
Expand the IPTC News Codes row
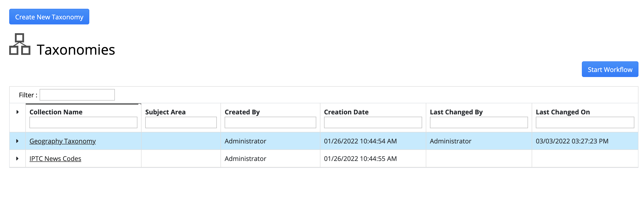(17, 159)
